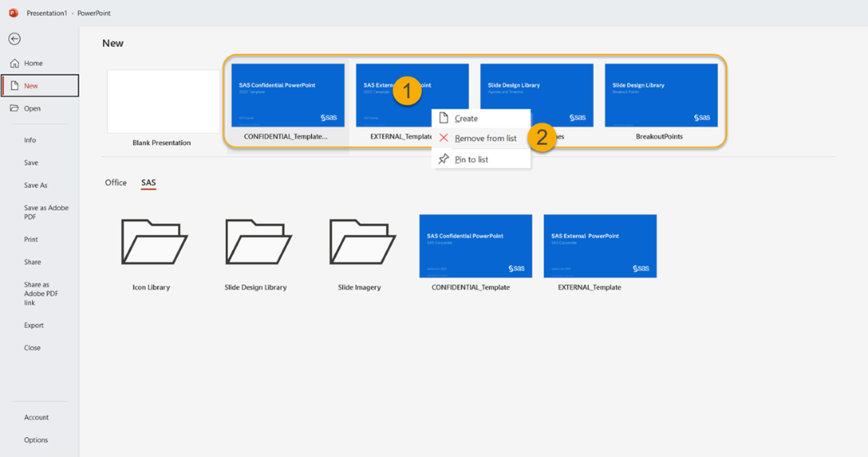Screen dimensions: 868x457
Task: Click the Slide Design Library folder label
Action: [256, 287]
